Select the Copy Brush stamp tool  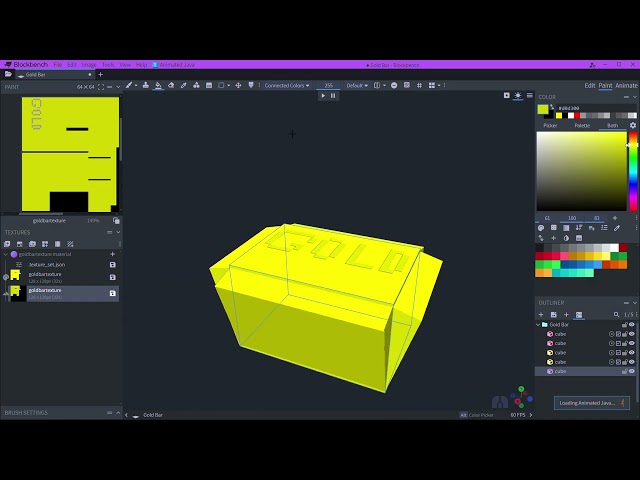click(146, 85)
